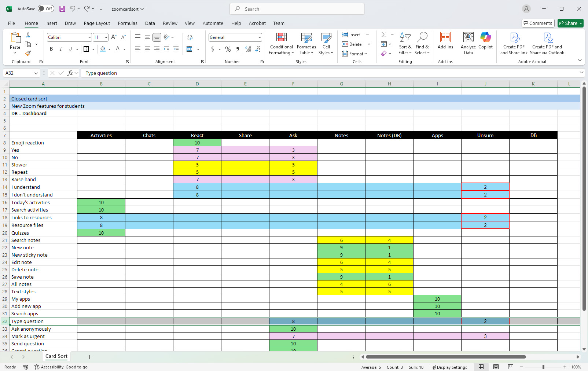The height and width of the screenshot is (371, 588).
Task: Apply Italic formatting
Action: [61, 49]
